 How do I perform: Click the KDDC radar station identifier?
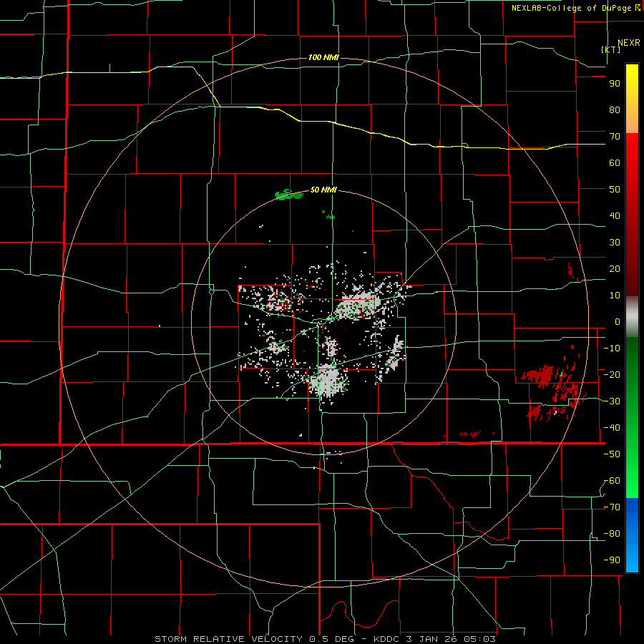coord(388,639)
